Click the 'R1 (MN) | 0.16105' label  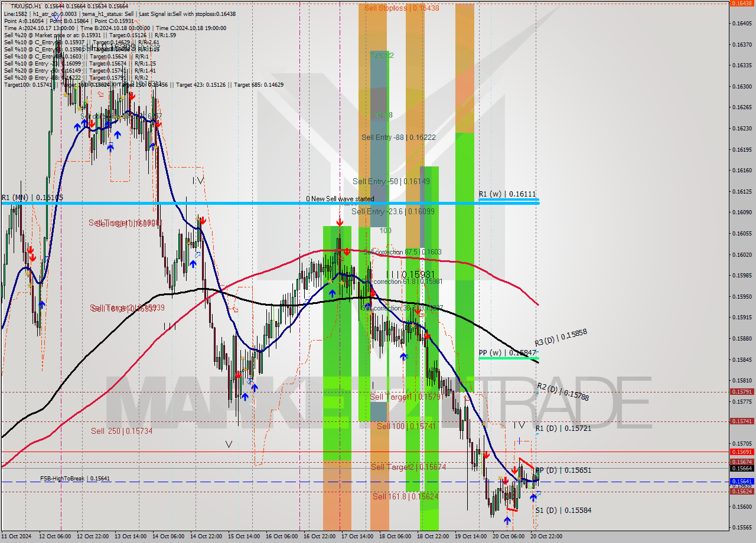pyautogui.click(x=32, y=198)
